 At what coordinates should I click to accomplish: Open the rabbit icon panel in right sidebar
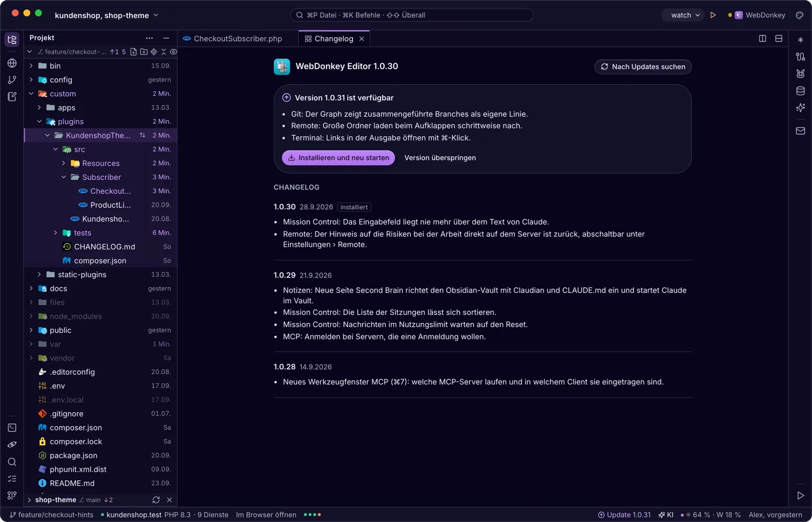coord(800,74)
